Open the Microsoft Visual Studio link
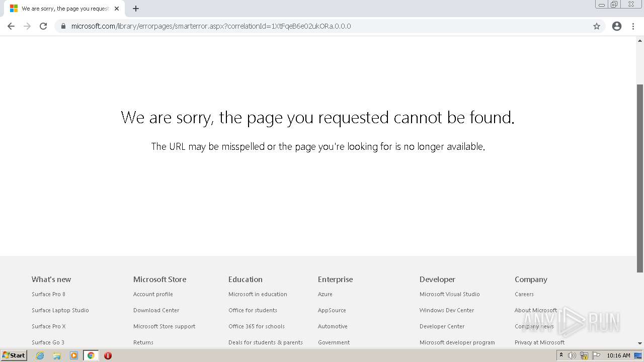Viewport: 644px width, 362px height. (x=450, y=294)
